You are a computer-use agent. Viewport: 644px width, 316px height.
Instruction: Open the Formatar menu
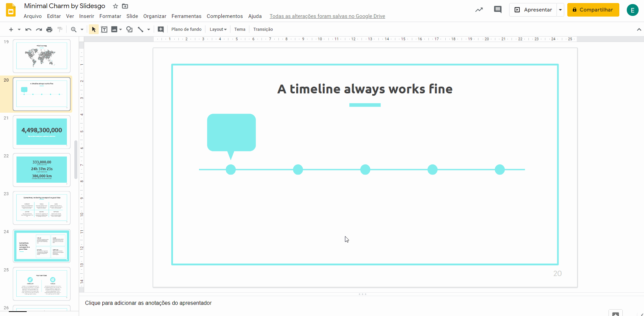click(110, 16)
